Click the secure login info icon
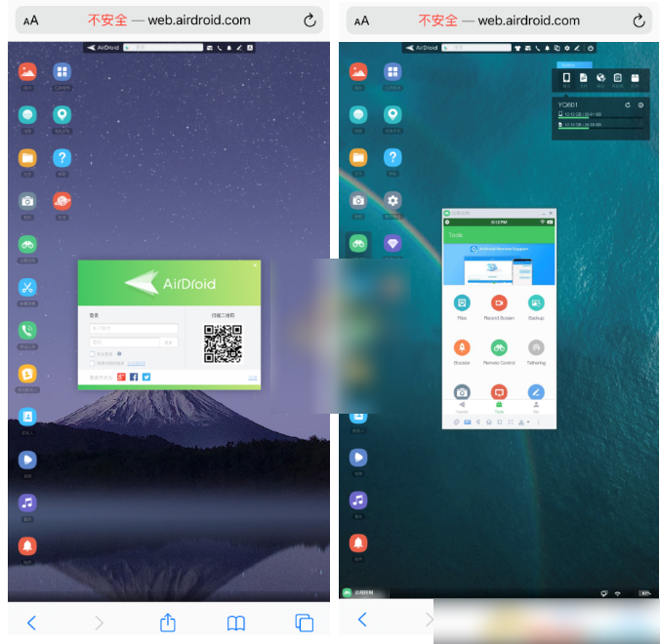Image resolution: width=660 pixels, height=644 pixels. pyautogui.click(x=119, y=354)
